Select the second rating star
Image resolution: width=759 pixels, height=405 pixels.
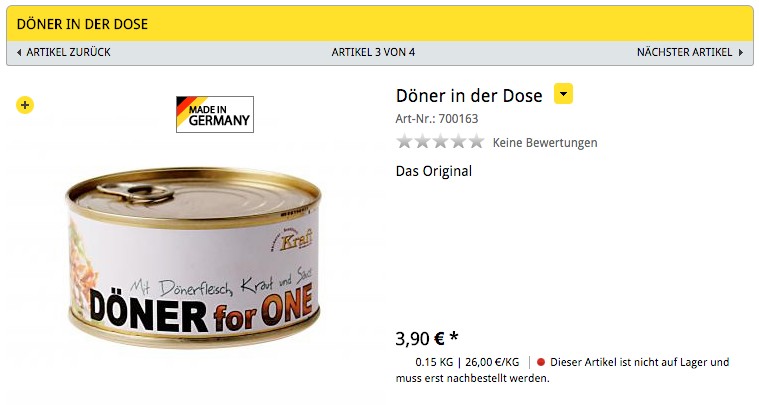point(422,141)
